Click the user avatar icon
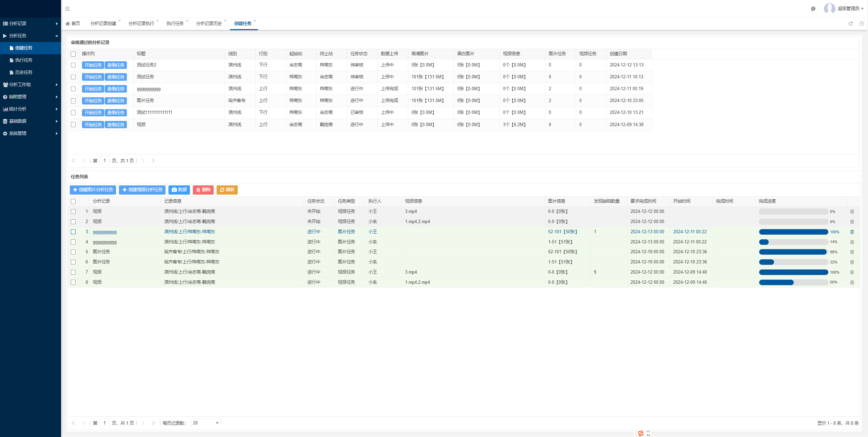The height and width of the screenshot is (437, 868). click(x=829, y=8)
